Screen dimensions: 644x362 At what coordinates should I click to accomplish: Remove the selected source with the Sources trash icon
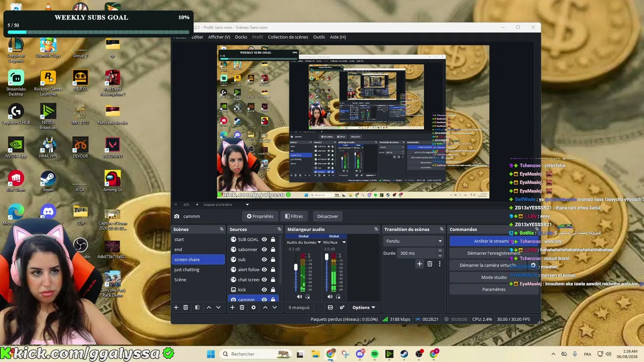(x=242, y=307)
